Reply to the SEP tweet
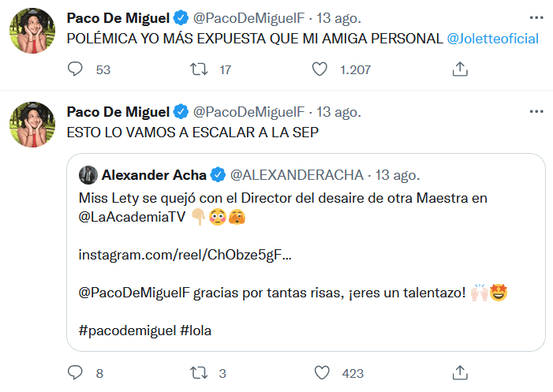 (x=76, y=371)
